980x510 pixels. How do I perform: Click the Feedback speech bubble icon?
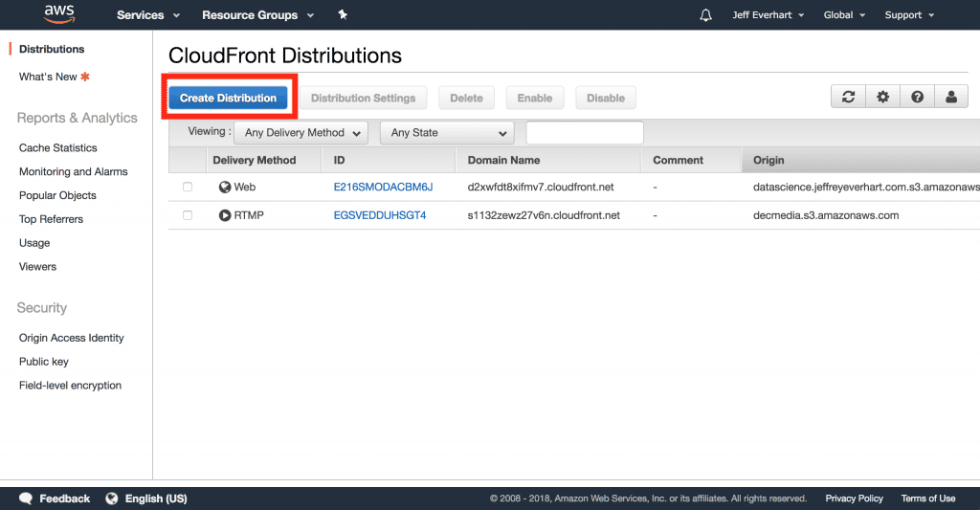click(26, 499)
